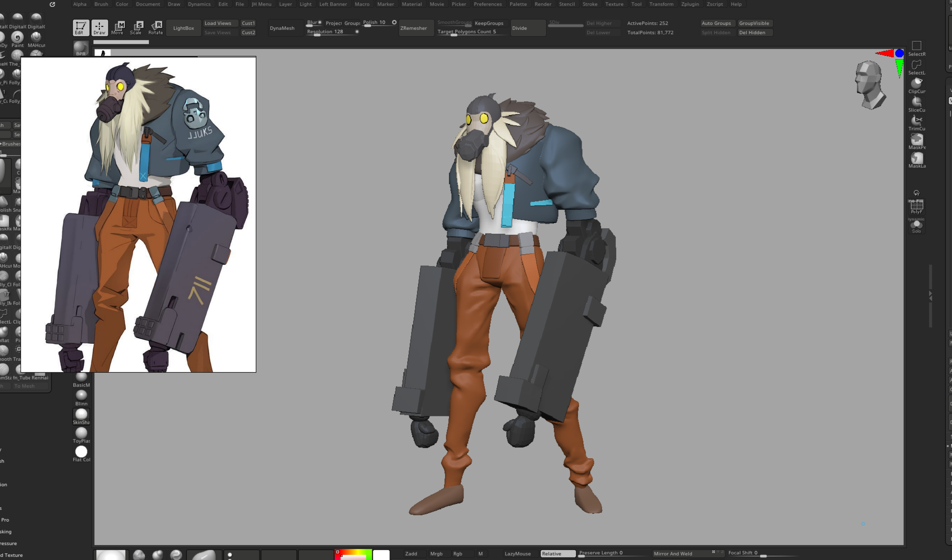This screenshot has width=952, height=560.
Task: Click the Del Hidden button
Action: 755,33
